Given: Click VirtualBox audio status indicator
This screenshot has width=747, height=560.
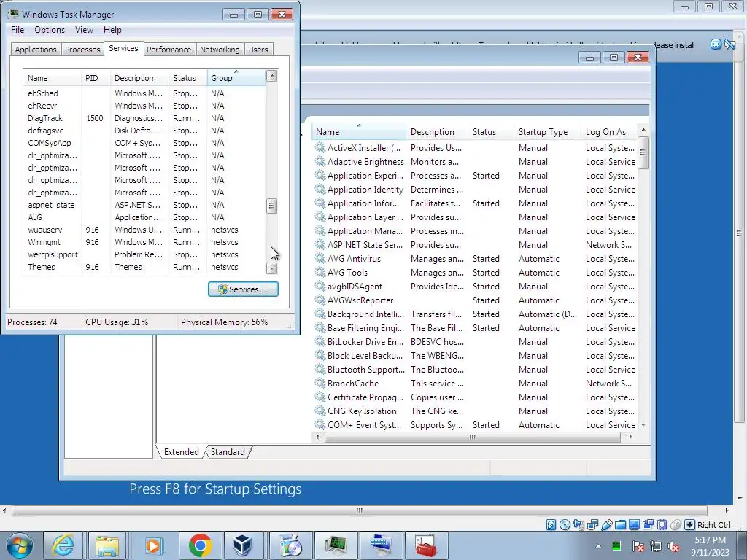Looking at the screenshot, I should (x=578, y=525).
